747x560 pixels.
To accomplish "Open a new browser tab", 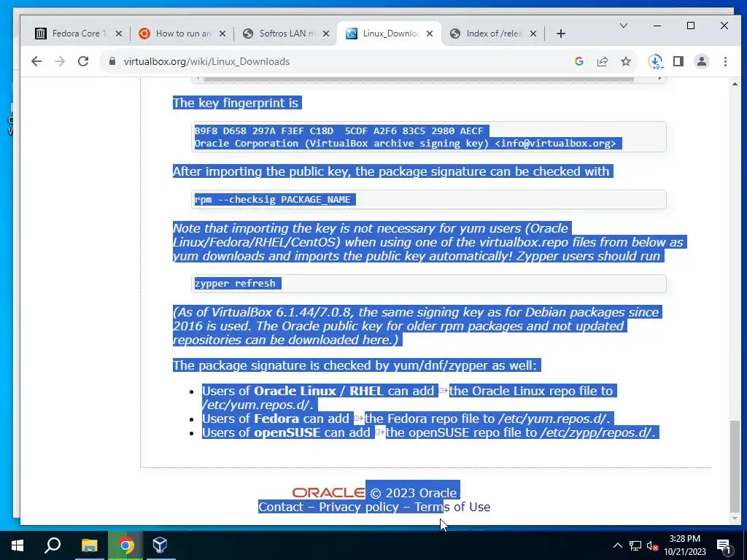I will pyautogui.click(x=561, y=34).
